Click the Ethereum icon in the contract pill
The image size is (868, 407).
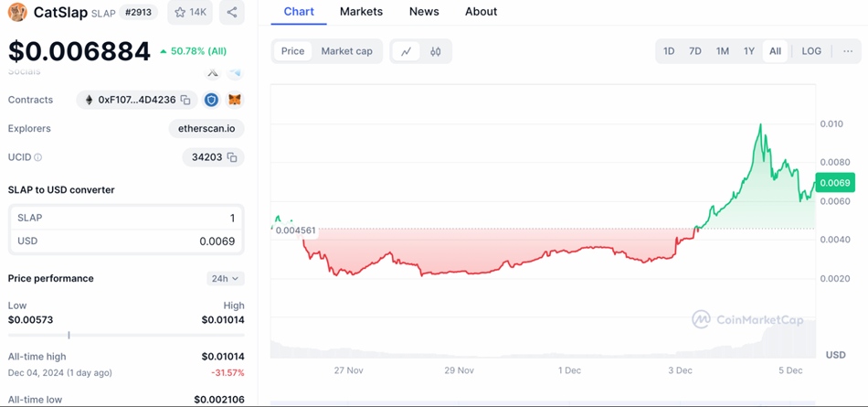tap(90, 100)
